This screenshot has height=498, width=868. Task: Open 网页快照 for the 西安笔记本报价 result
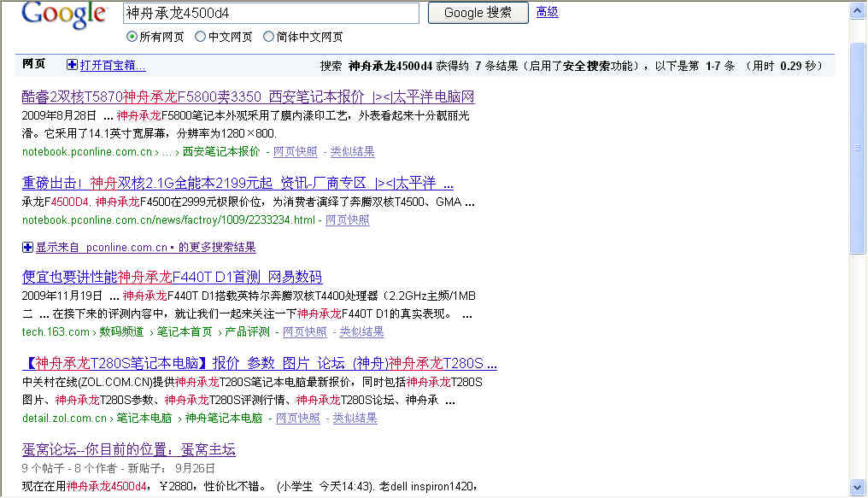[x=295, y=151]
